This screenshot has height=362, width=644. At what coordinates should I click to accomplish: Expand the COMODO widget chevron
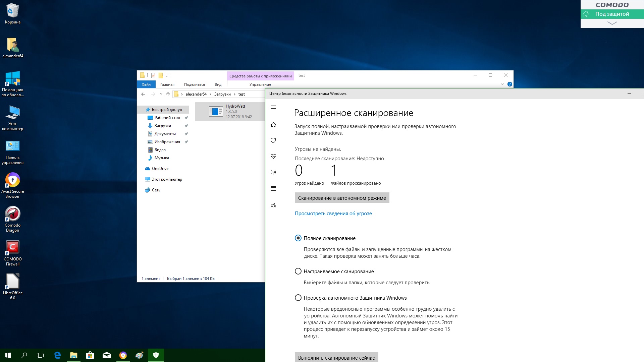pos(612,23)
